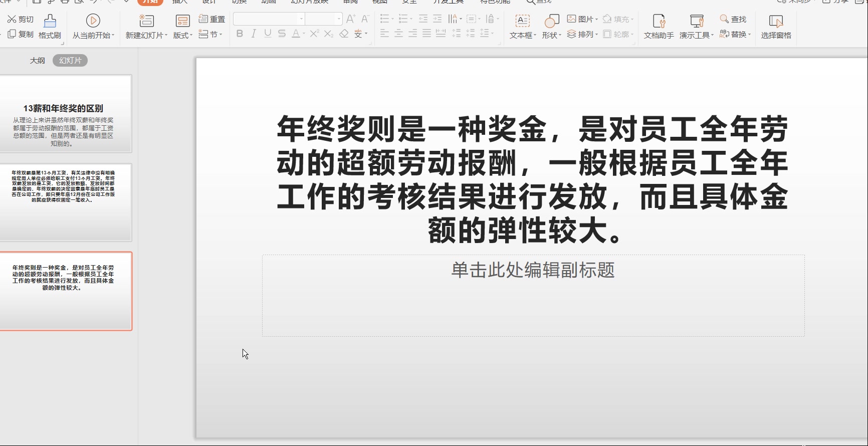Toggle superscript formatting
This screenshot has width=868, height=446.
point(314,34)
